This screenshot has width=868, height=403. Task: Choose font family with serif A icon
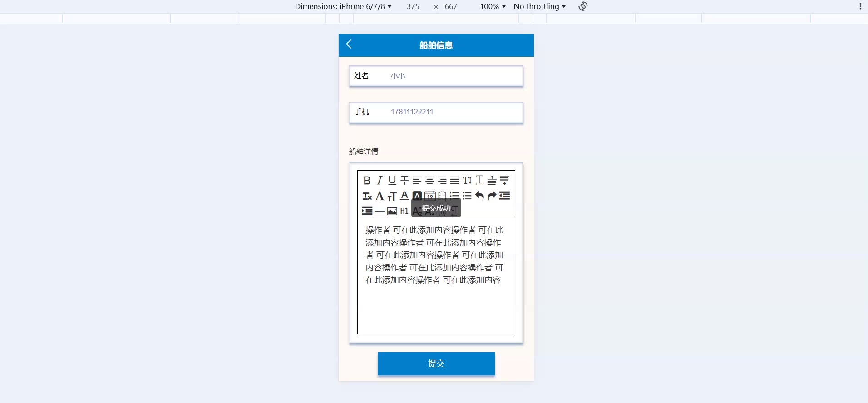pyautogui.click(x=380, y=196)
